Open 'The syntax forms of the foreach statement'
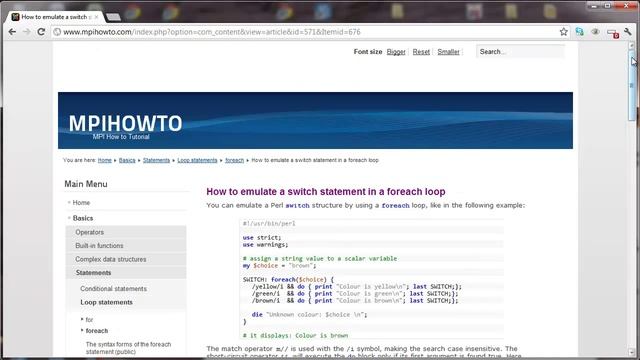Viewport: 640px width, 360px height. [x=129, y=348]
